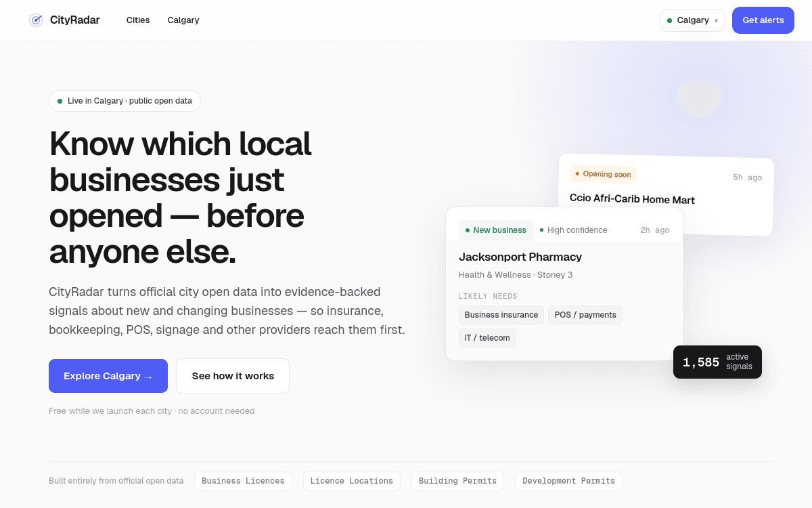Screen dimensions: 812x508
Task: Click the Opening soon badge
Action: click(x=603, y=174)
